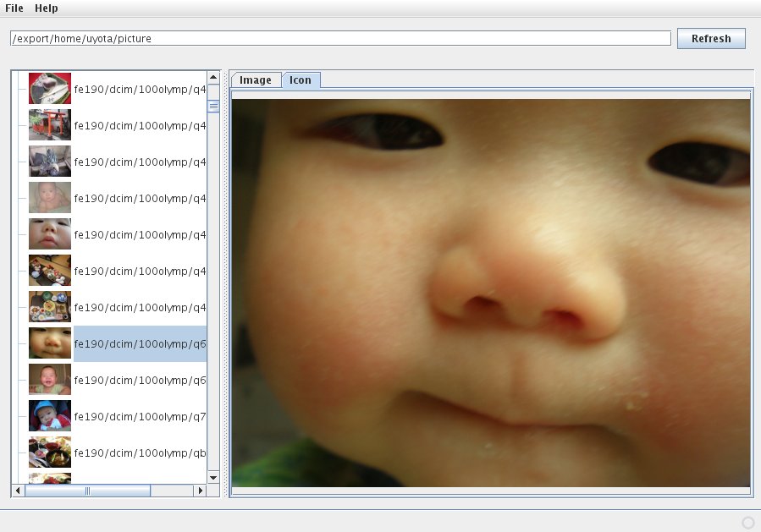Viewport: 761px width, 532px height.
Task: Click the circular status indicator in status bar
Action: 747,523
